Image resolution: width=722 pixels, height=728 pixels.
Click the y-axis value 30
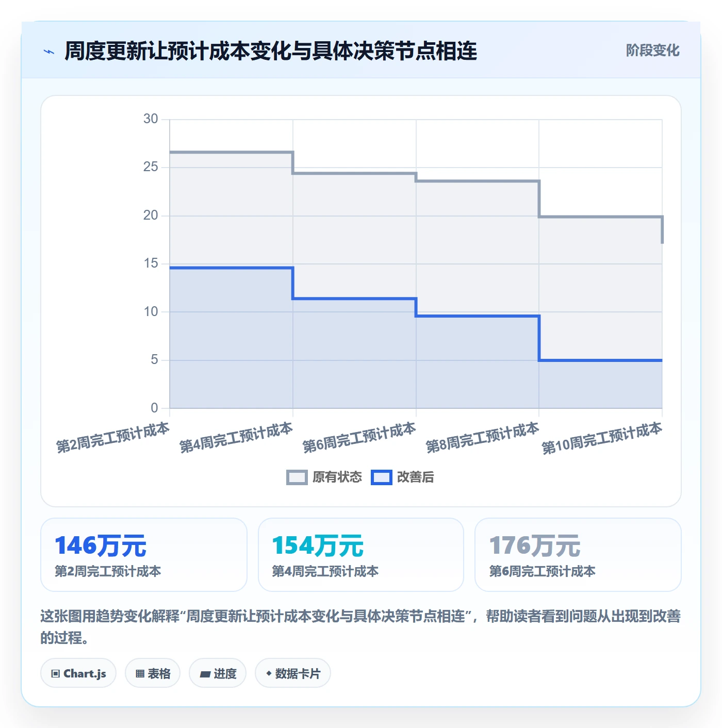(151, 119)
